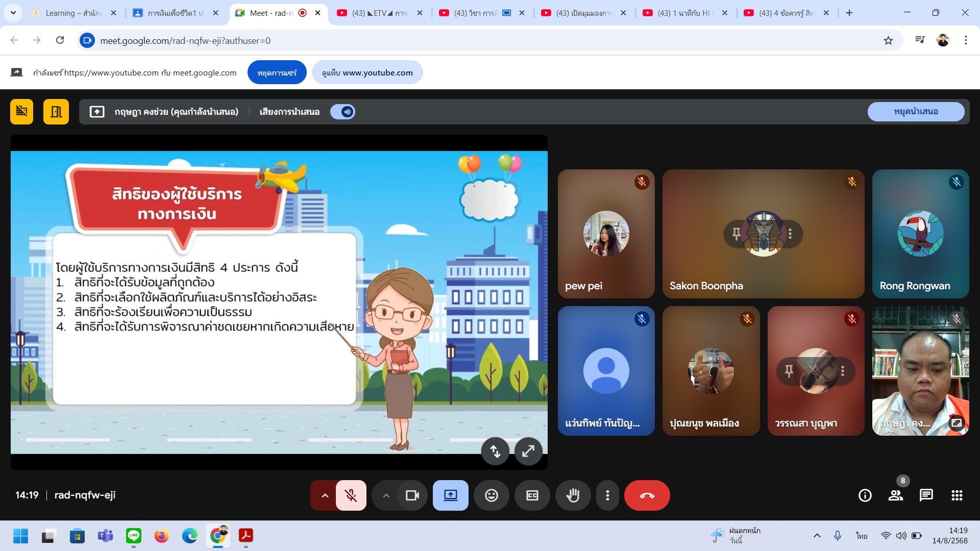Expand the audio settings chevron

point(325,495)
